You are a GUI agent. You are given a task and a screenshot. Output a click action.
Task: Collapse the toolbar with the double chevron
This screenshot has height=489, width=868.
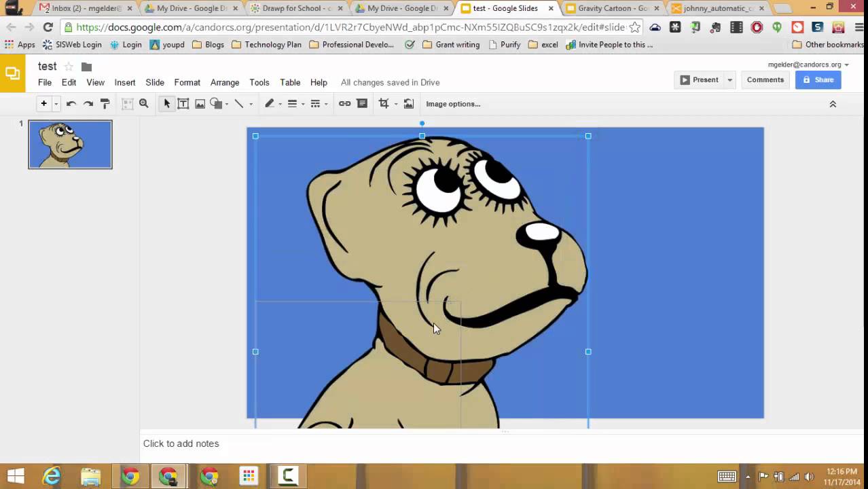(833, 104)
